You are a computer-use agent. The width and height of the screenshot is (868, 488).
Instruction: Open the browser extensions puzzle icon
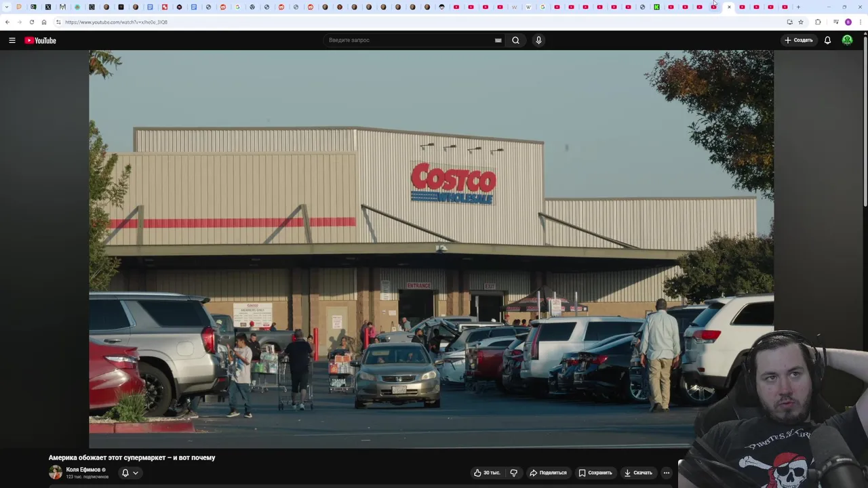pos(818,22)
